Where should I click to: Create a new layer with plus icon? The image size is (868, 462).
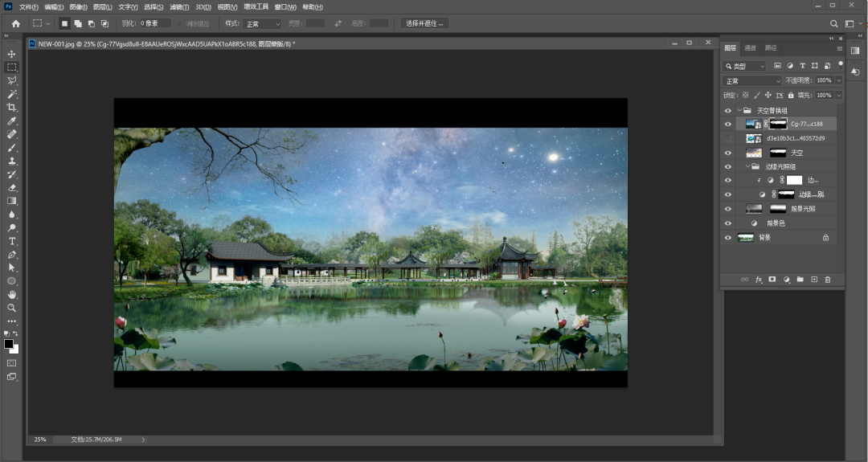pos(813,280)
